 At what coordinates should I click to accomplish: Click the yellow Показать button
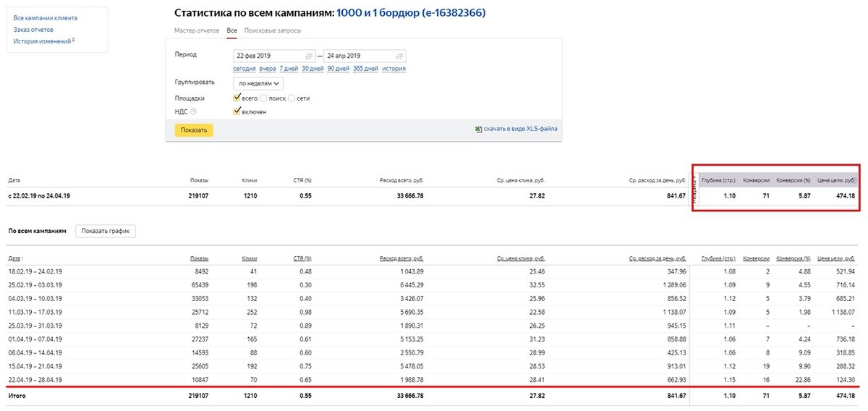(194, 130)
